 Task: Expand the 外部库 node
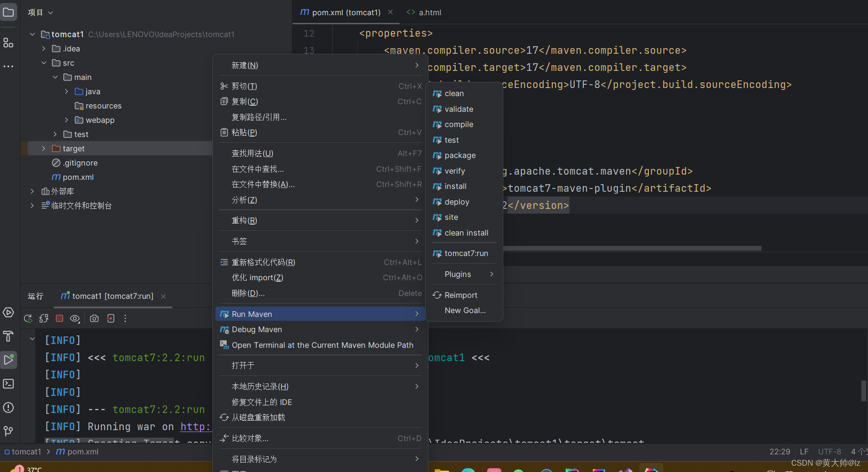click(32, 191)
